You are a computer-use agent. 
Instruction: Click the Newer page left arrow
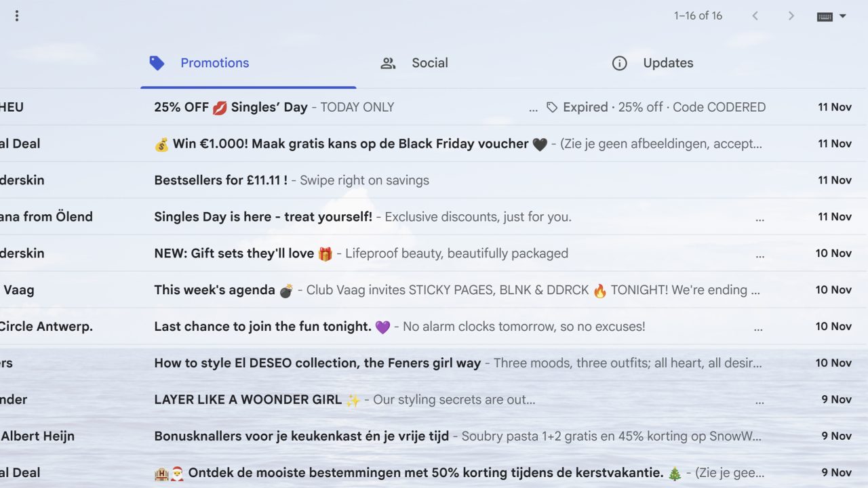pos(755,16)
